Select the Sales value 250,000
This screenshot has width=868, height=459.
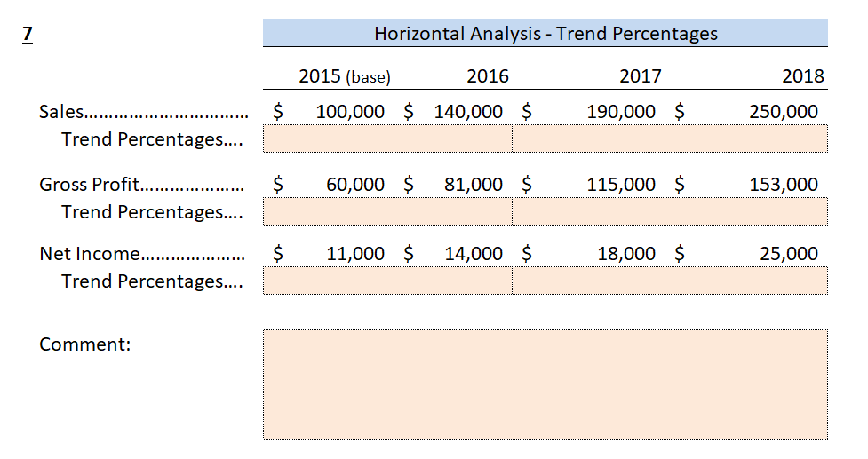pos(784,112)
